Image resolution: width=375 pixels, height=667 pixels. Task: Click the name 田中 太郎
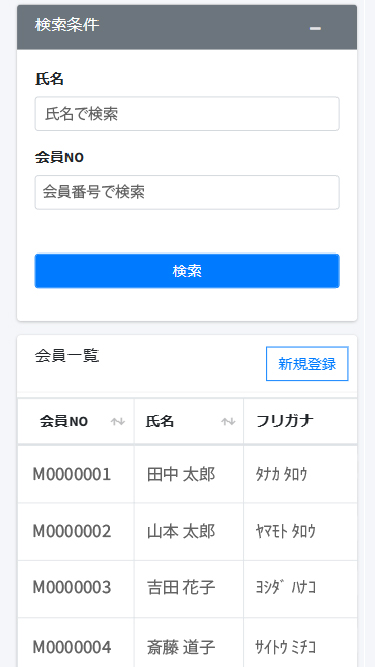pos(181,474)
